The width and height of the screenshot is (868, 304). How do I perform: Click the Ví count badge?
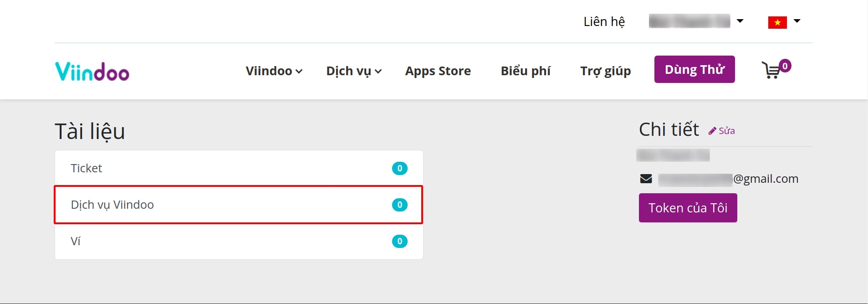point(399,241)
